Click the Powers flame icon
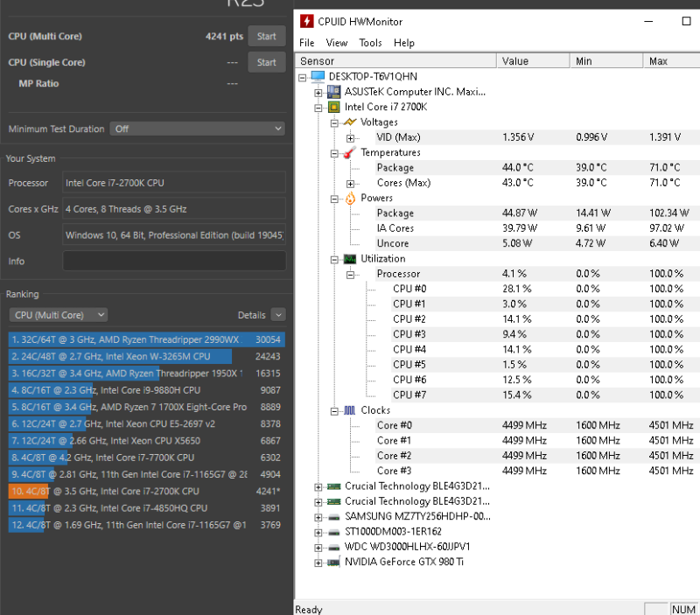Screen dimensions: 700x615 pyautogui.click(x=350, y=198)
